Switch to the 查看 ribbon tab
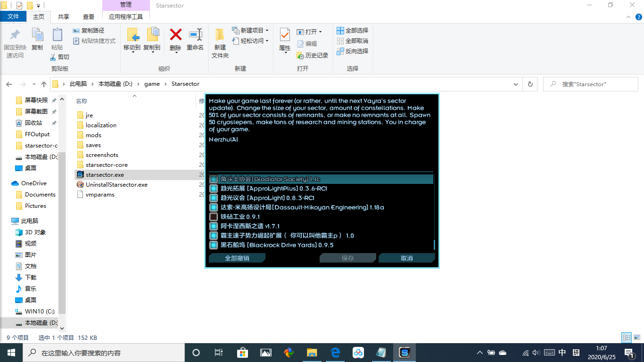Image resolution: width=644 pixels, height=362 pixels. (x=89, y=16)
